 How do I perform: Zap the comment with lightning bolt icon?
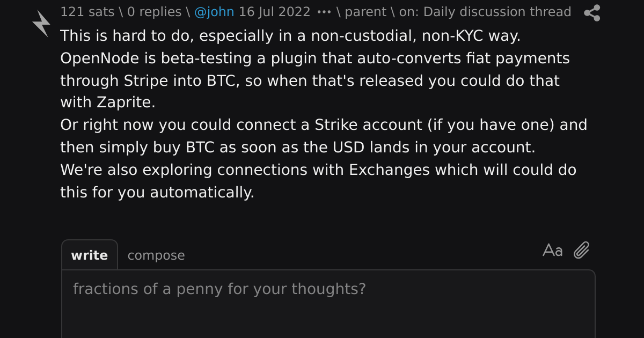pyautogui.click(x=41, y=24)
